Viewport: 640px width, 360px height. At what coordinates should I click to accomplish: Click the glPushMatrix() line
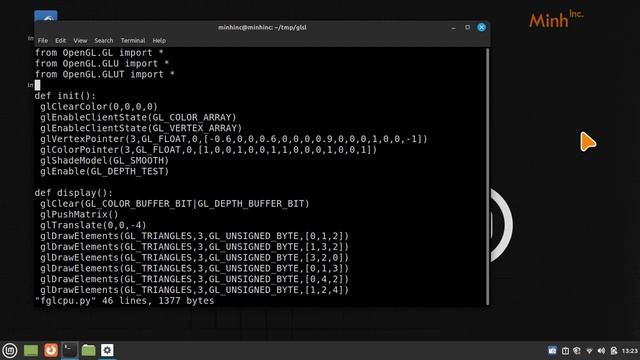79,214
